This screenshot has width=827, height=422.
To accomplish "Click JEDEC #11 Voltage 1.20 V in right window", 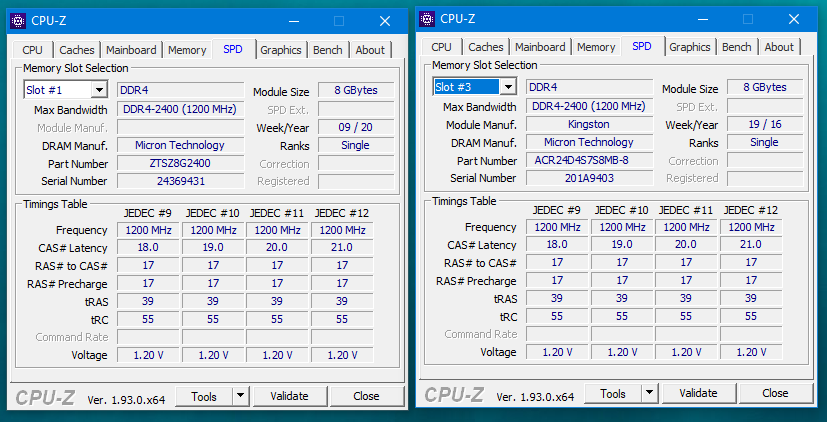I will coord(686,352).
